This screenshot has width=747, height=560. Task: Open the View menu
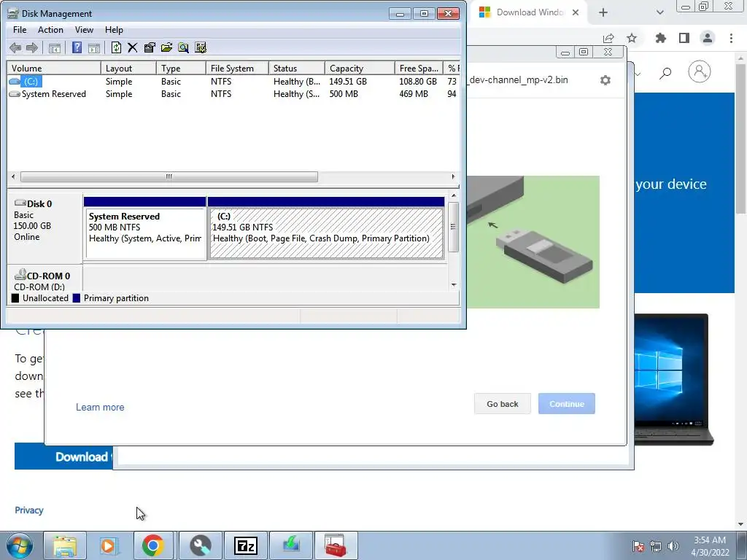coord(84,29)
